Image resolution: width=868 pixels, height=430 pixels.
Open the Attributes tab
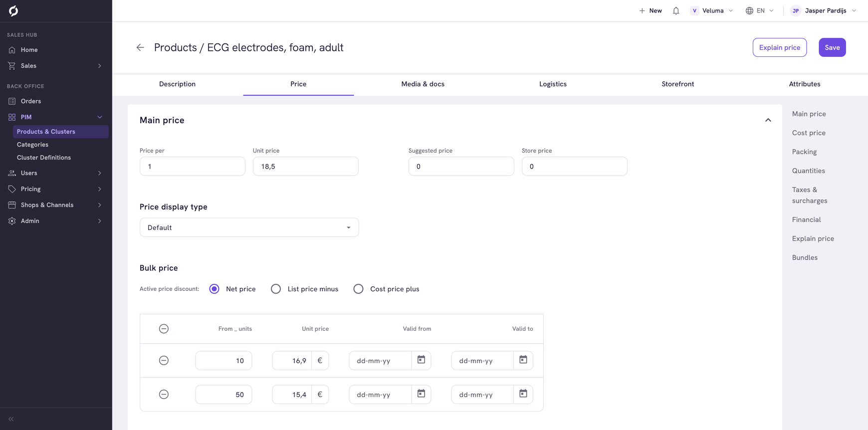pos(804,84)
